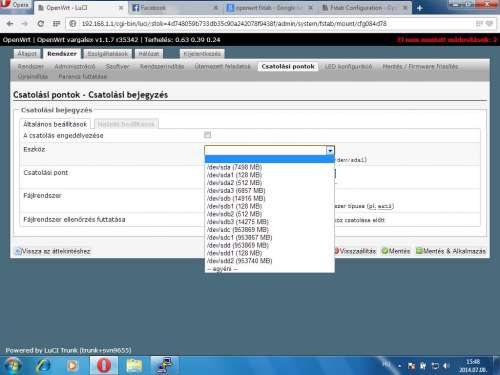Click the Vissza az áttekintéshez link
Image resolution: width=500 pixels, height=375 pixels.
point(53,251)
